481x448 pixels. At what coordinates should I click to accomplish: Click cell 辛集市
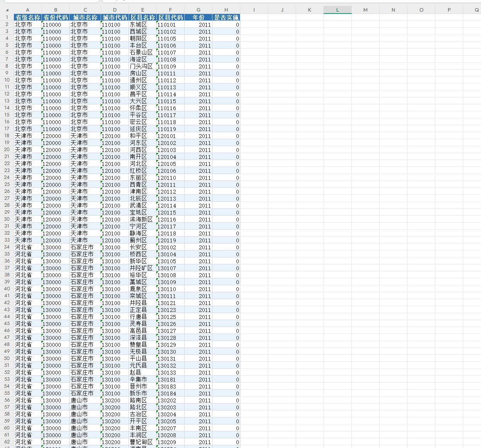click(143, 379)
